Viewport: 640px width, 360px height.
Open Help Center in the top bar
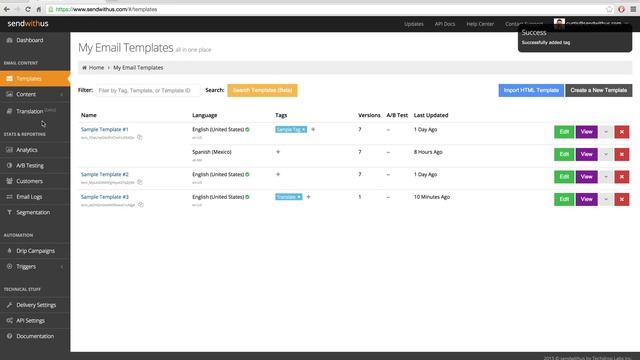pyautogui.click(x=480, y=24)
